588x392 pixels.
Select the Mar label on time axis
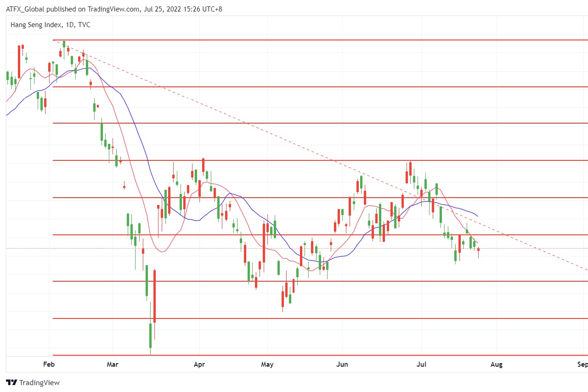pyautogui.click(x=112, y=364)
